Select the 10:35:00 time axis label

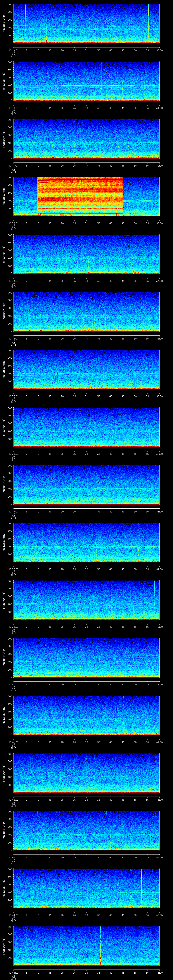coord(13,396)
